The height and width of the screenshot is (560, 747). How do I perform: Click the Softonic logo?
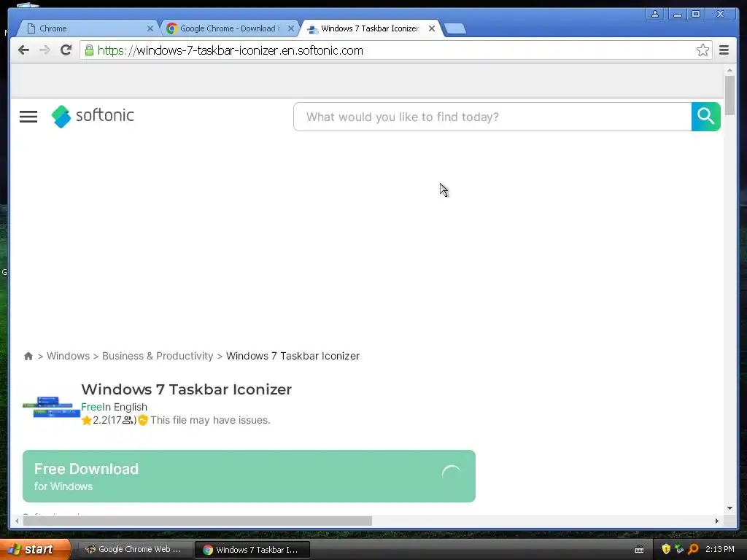(93, 116)
